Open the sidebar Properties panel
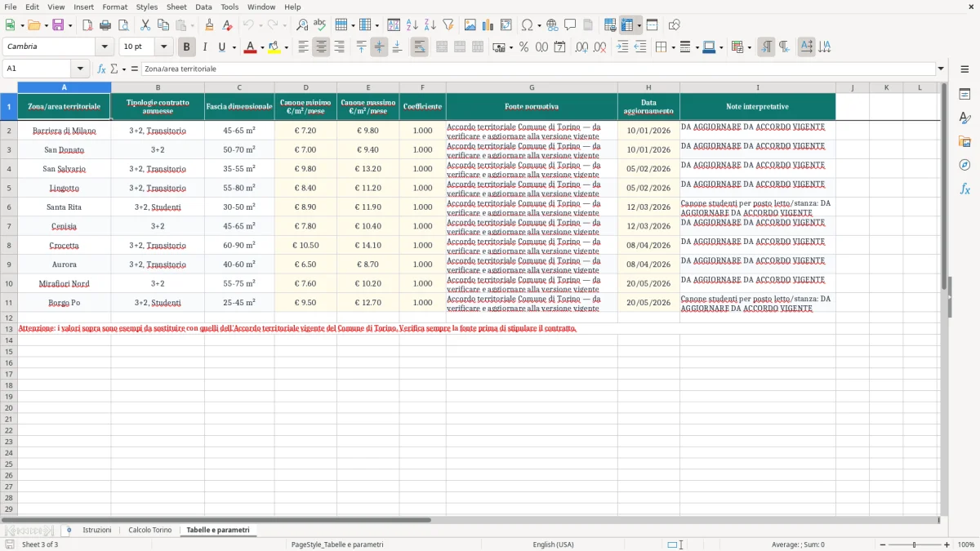 [964, 95]
